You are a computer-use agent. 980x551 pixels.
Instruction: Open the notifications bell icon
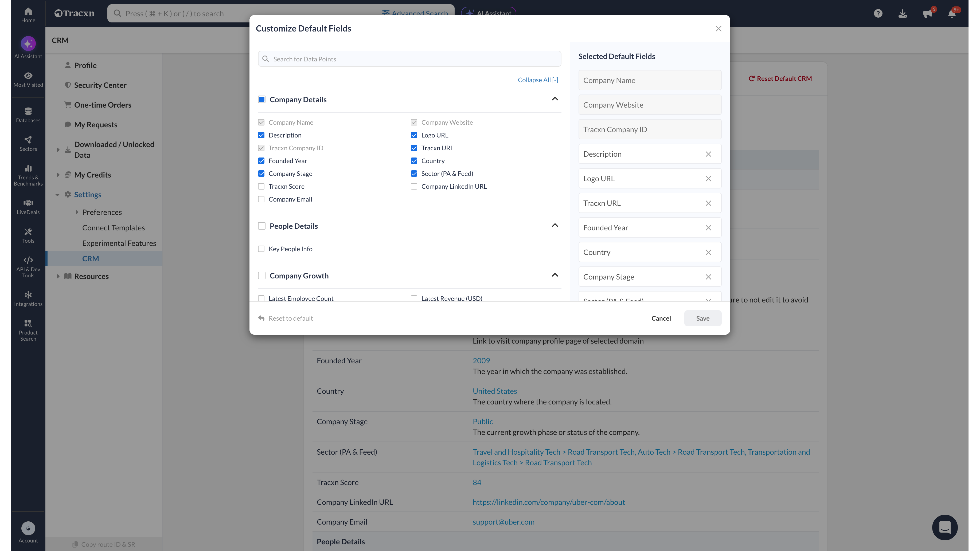tap(952, 14)
